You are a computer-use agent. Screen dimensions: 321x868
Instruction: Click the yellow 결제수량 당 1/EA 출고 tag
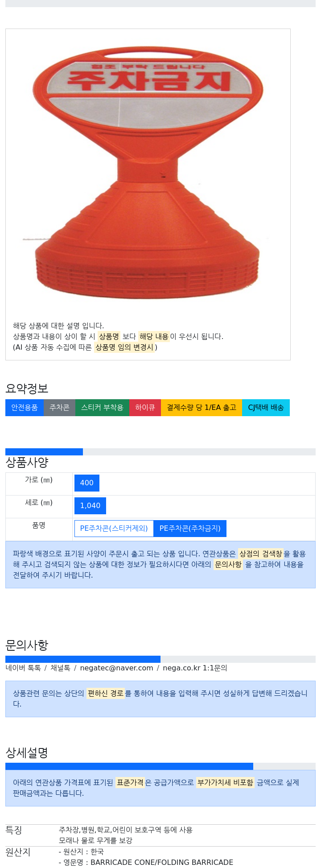(x=202, y=408)
